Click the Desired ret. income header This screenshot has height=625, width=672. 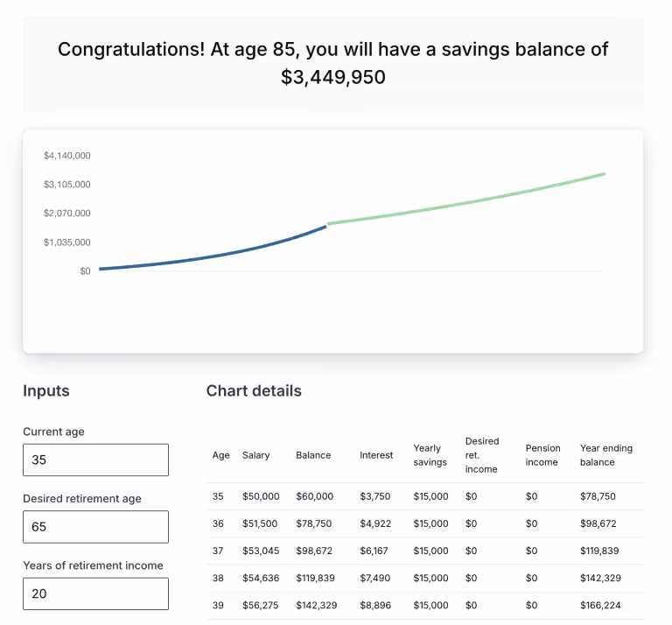click(x=481, y=455)
